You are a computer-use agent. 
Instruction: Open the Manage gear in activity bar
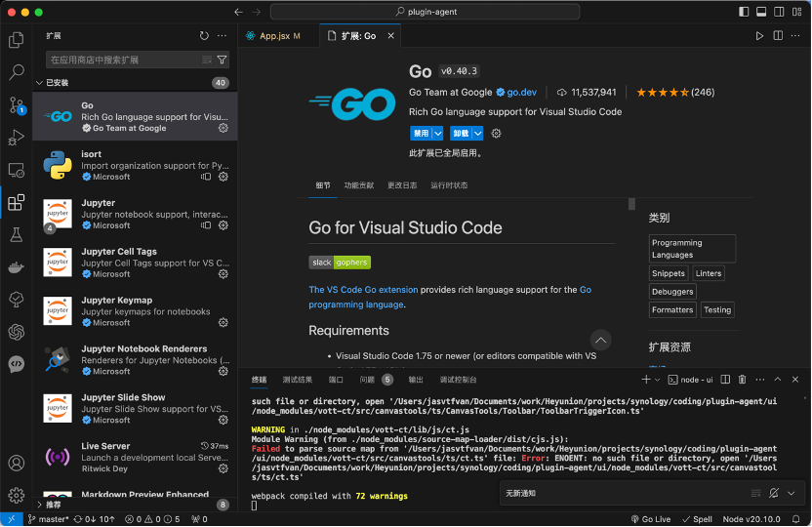pyautogui.click(x=16, y=496)
